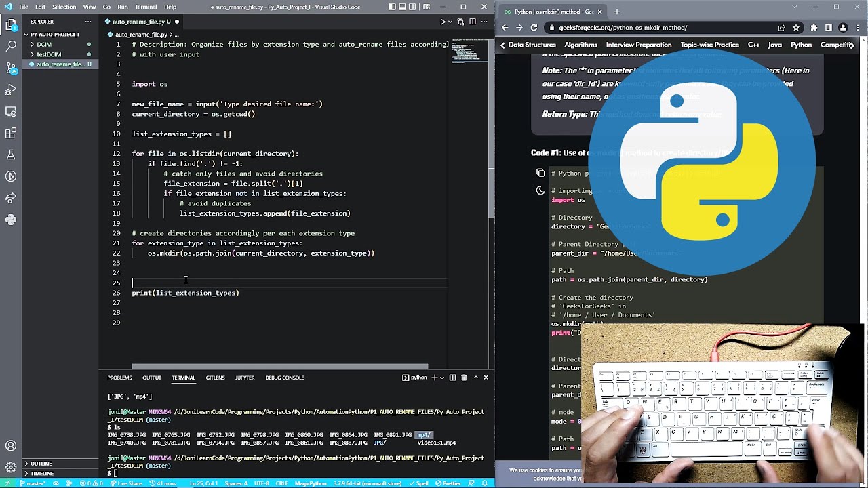Open the Accounts icon in activity bar
This screenshot has width=868, height=488.
(x=11, y=446)
